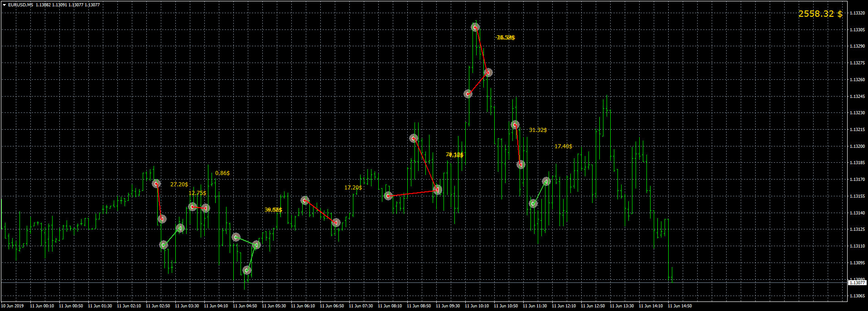Select the 2558.32 $ balance label
The height and width of the screenshot is (311, 868).
[x=820, y=14]
